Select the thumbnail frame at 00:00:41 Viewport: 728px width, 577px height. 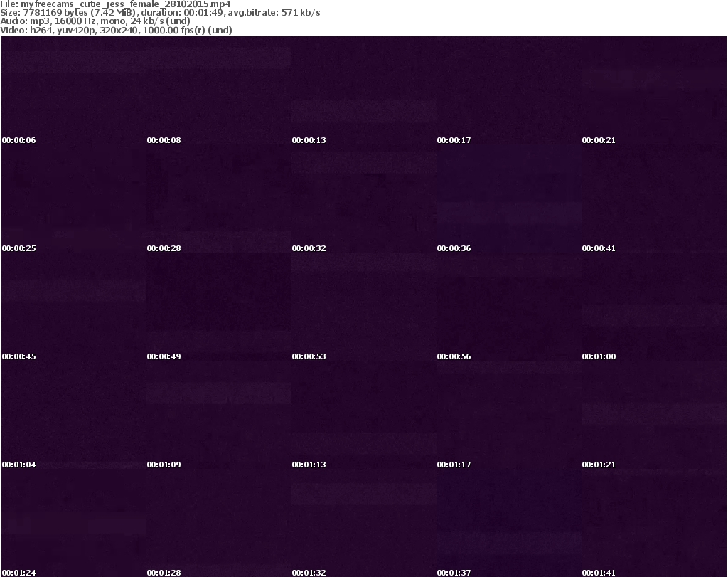pyautogui.click(x=654, y=198)
